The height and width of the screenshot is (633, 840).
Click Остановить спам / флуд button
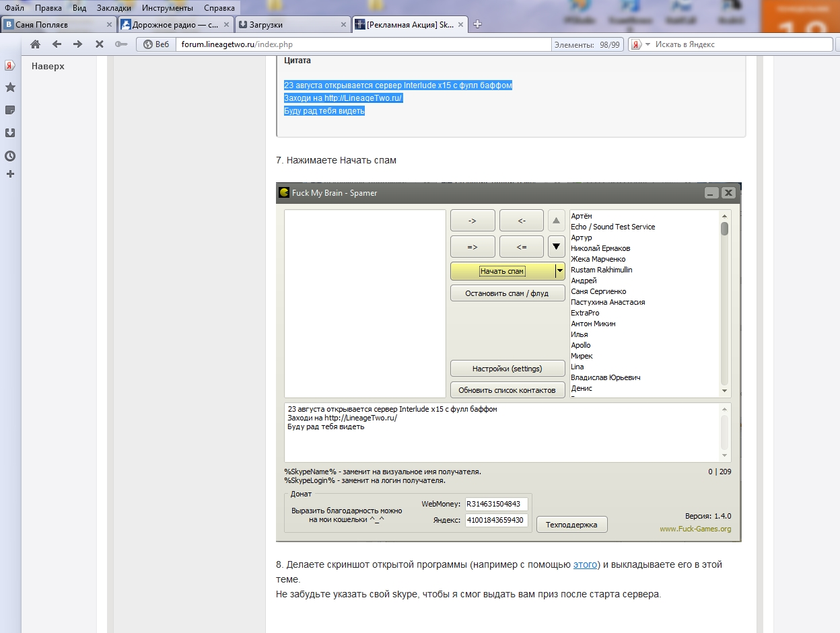coord(508,293)
